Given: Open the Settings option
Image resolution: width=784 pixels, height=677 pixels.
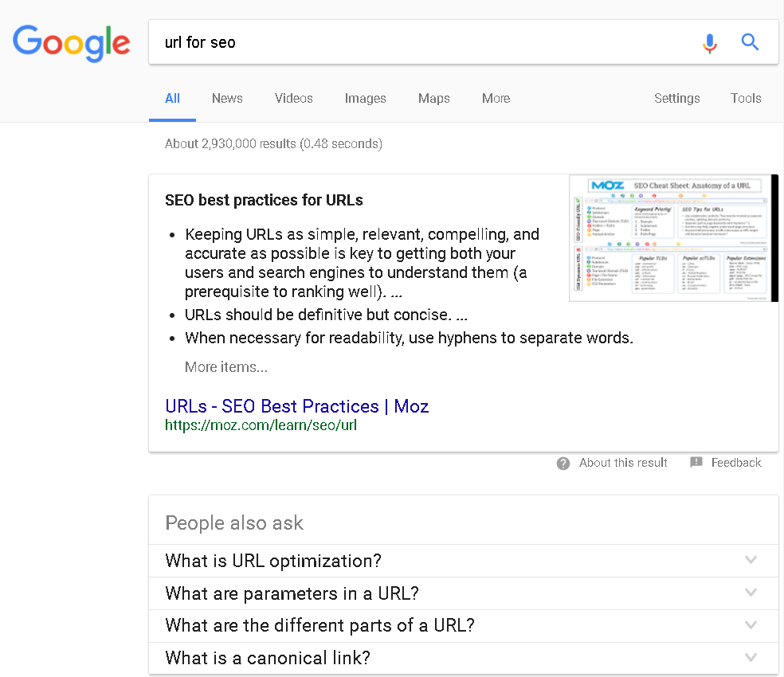Looking at the screenshot, I should 676,98.
